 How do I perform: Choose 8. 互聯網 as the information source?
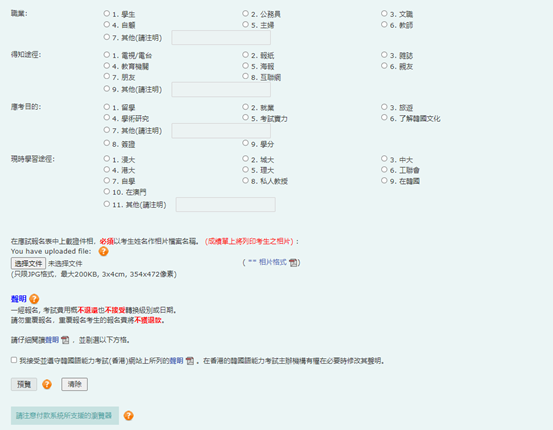245,76
